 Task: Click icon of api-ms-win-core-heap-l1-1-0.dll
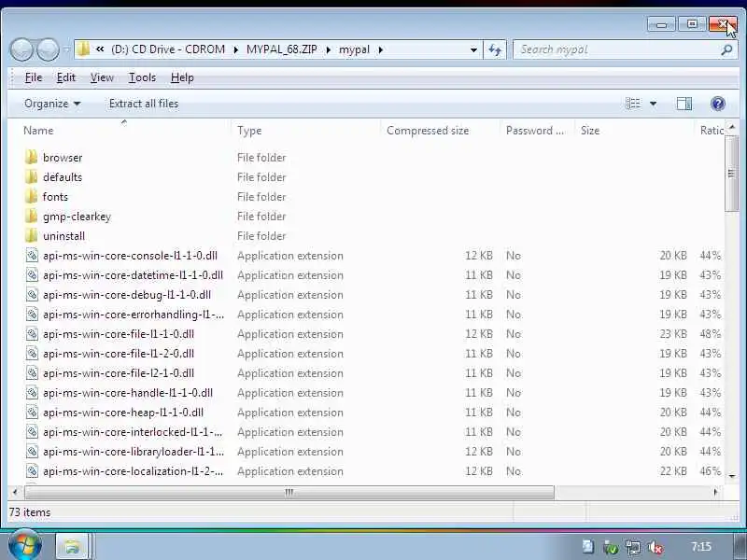click(x=32, y=412)
